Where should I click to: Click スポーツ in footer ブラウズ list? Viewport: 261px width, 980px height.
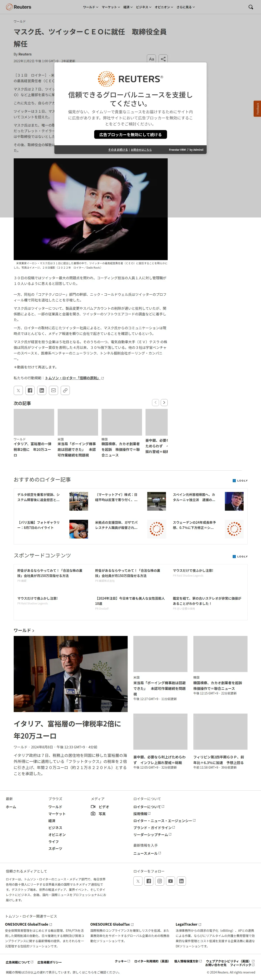pos(55,848)
